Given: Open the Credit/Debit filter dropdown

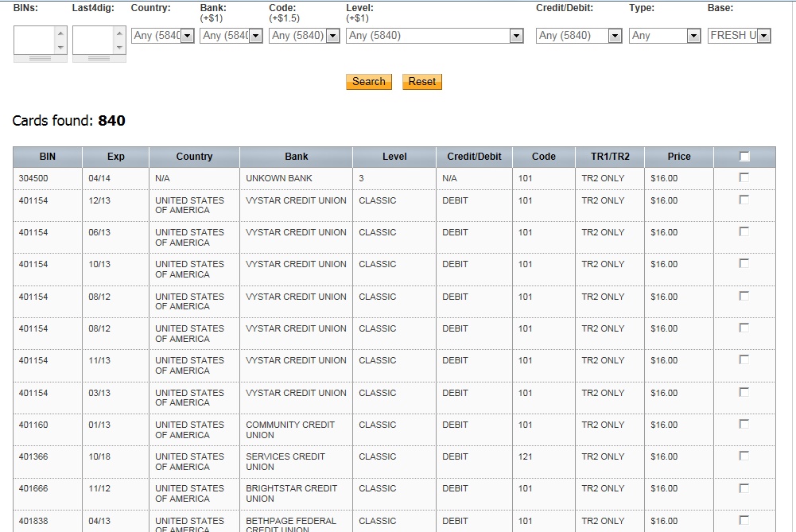Looking at the screenshot, I should click(x=579, y=36).
